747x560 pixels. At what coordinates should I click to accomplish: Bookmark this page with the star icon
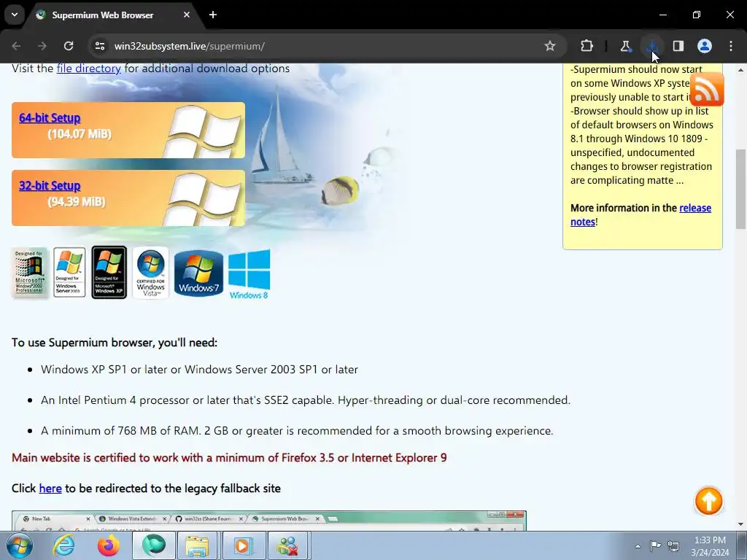(x=550, y=46)
